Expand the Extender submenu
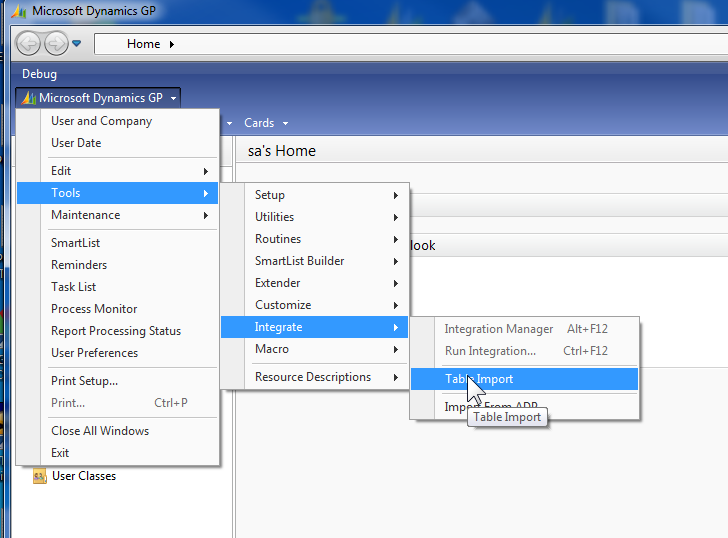The image size is (728, 538). tap(314, 283)
